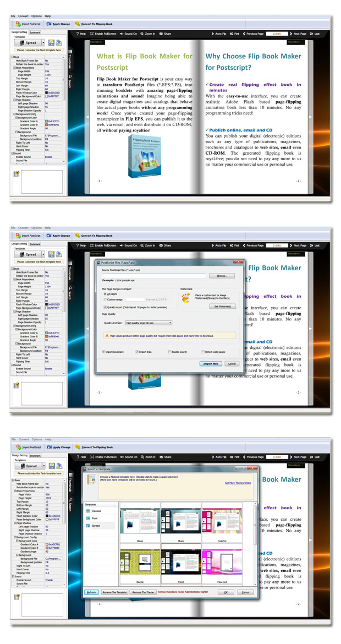Click Remove The Theme button
Image resolution: width=341 pixels, height=644 pixels.
point(143,592)
